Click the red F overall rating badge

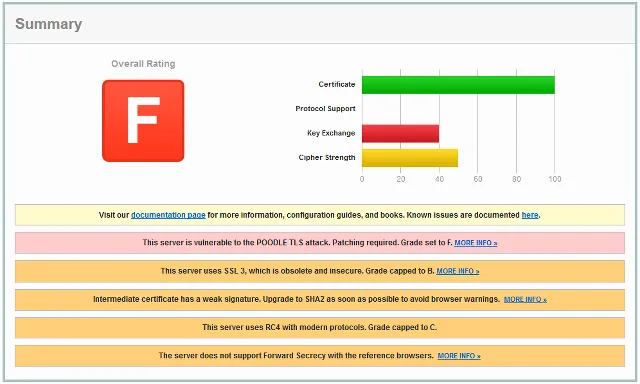143,121
